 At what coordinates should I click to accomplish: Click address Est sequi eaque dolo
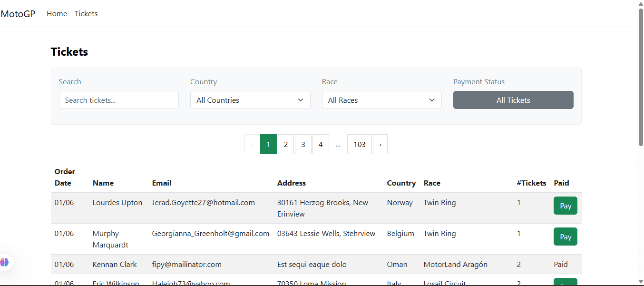coord(312,264)
